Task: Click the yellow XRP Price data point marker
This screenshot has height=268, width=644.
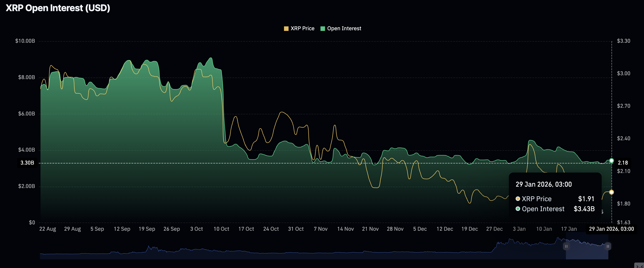Action: click(611, 192)
